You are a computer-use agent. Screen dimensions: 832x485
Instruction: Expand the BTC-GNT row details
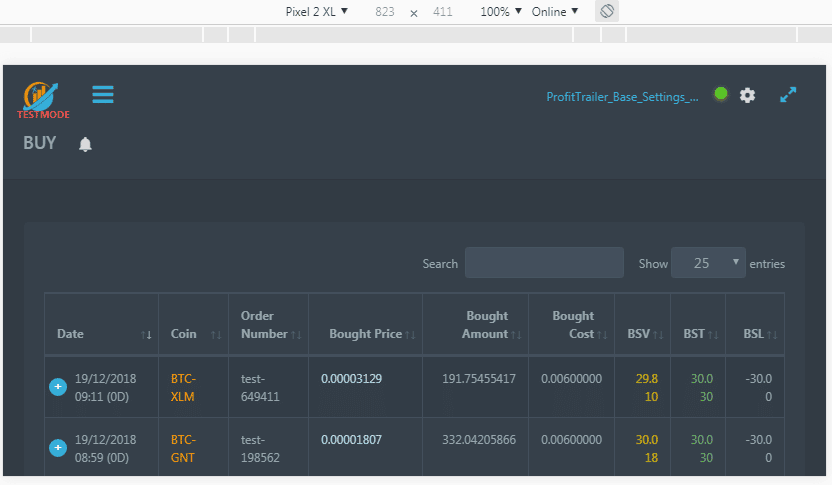coord(57,447)
